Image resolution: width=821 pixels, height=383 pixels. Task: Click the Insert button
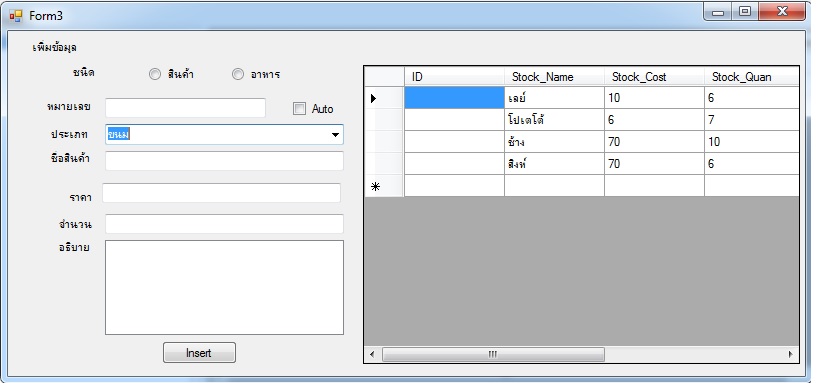(199, 353)
